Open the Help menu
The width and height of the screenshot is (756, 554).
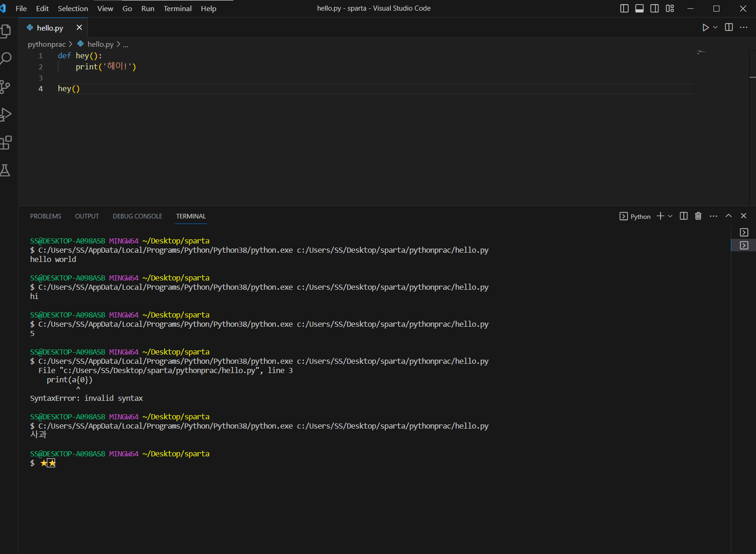tap(208, 8)
